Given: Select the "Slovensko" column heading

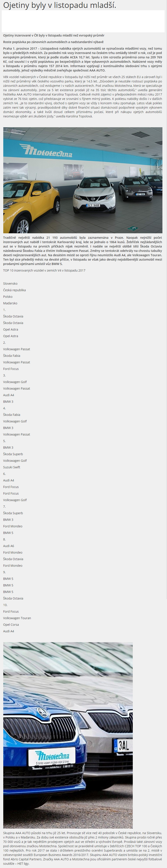Looking at the screenshot, I should point(10,283).
